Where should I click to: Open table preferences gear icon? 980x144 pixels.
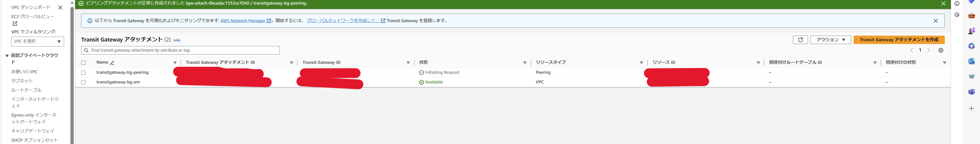941,50
